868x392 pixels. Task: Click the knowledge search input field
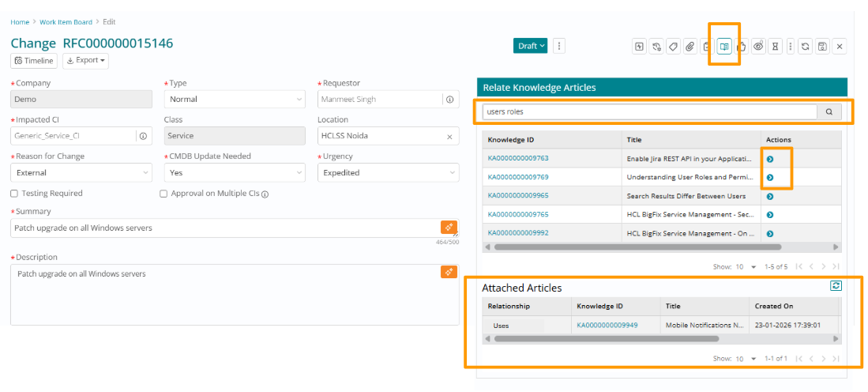(649, 112)
